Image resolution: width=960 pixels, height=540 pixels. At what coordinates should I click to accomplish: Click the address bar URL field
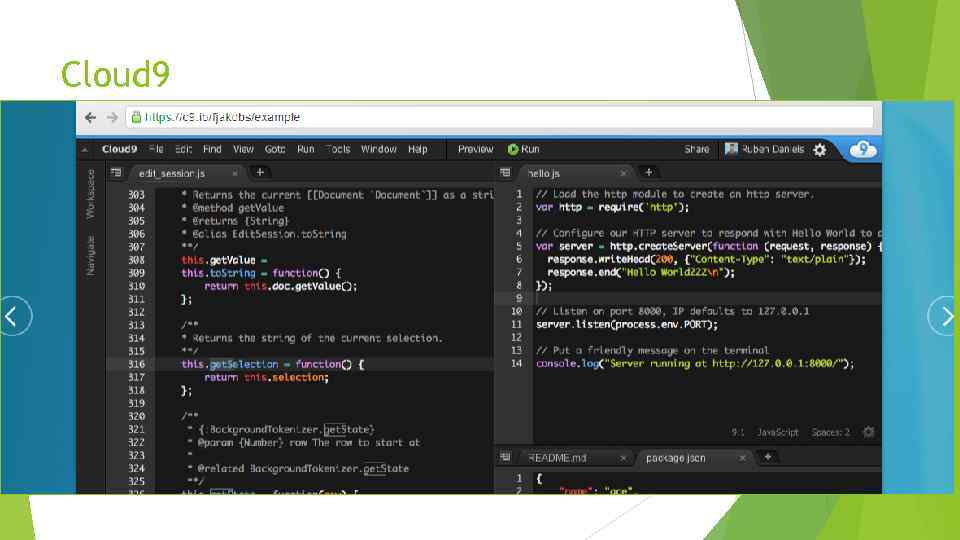tap(500, 117)
